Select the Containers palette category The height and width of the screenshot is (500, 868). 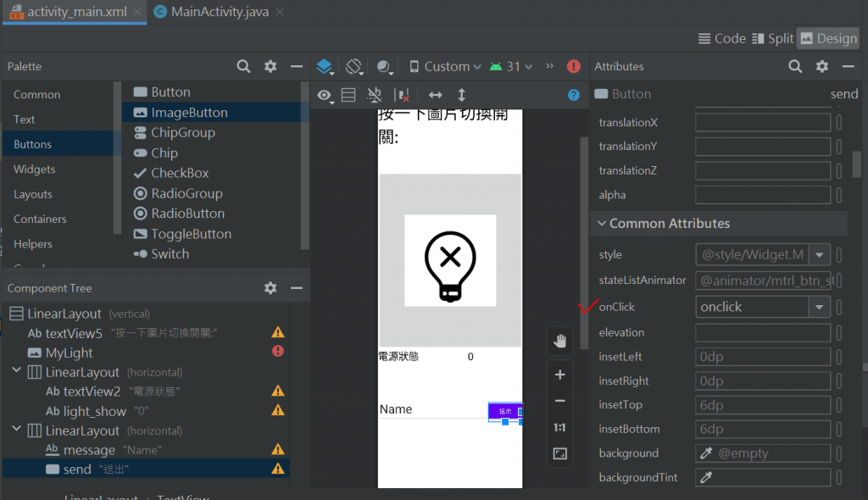coord(40,219)
